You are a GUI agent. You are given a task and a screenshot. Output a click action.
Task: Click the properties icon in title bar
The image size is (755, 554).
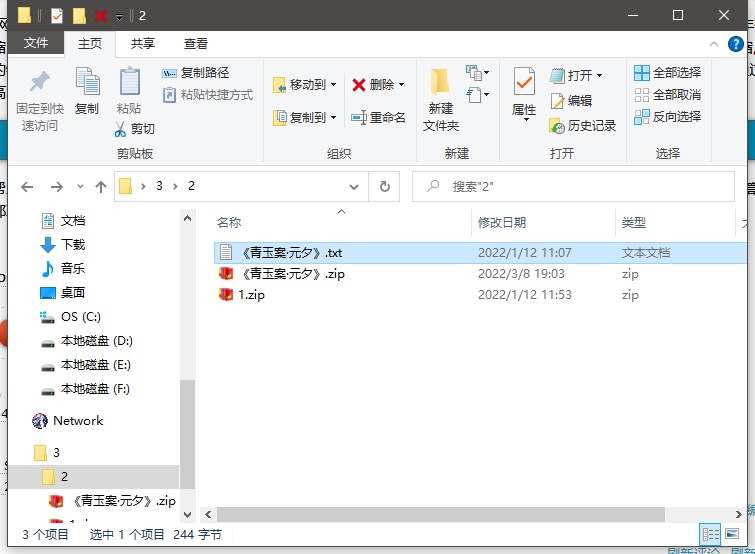[57, 16]
